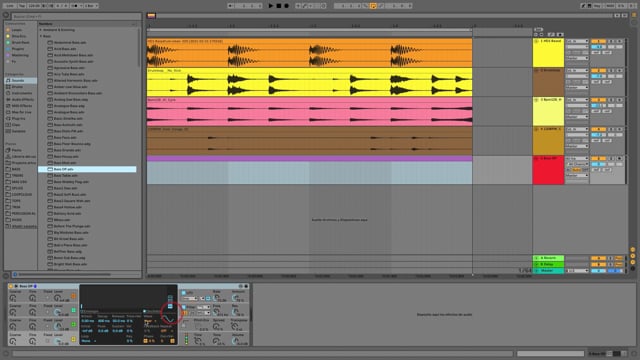Click the browser search field
Viewport: 640px width, 360px height.
pyautogui.click(x=76, y=16)
